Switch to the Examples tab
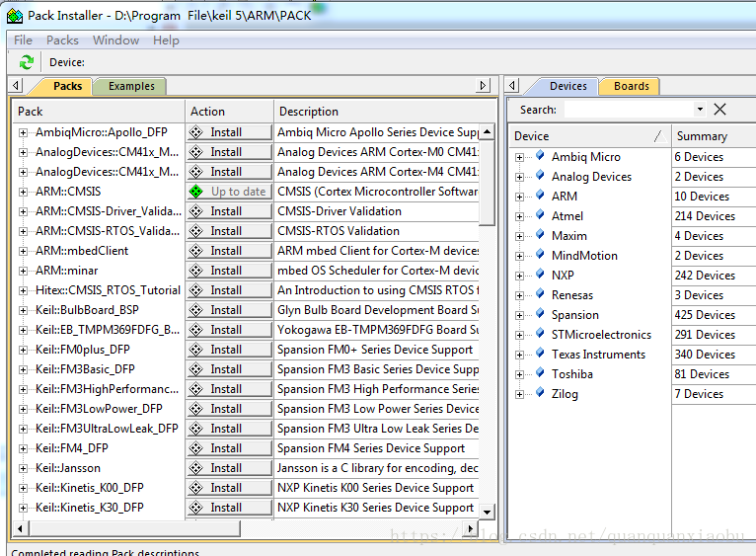This screenshot has height=556, width=756. click(131, 86)
